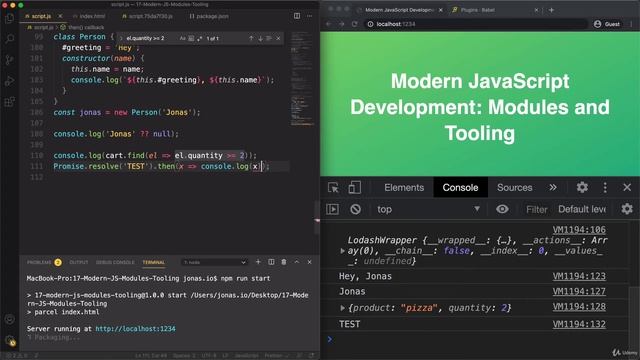Screen dimensions: 640x360
Task: Show the console sidebar
Action: (332, 209)
